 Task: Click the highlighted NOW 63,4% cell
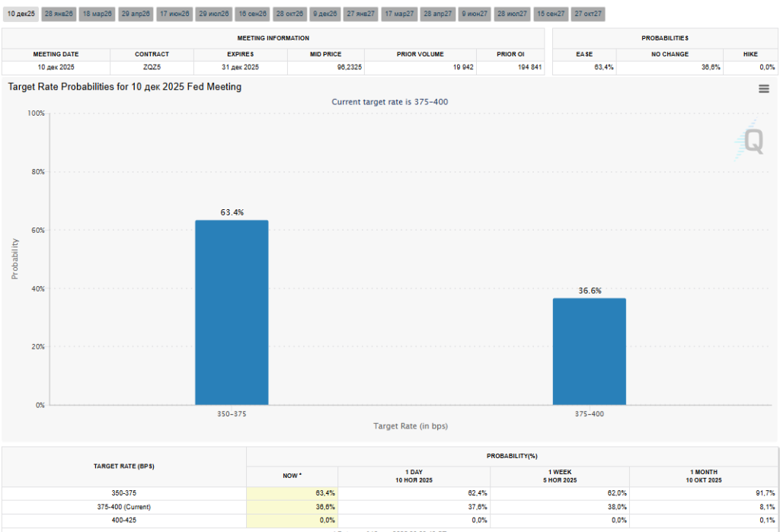[x=292, y=493]
